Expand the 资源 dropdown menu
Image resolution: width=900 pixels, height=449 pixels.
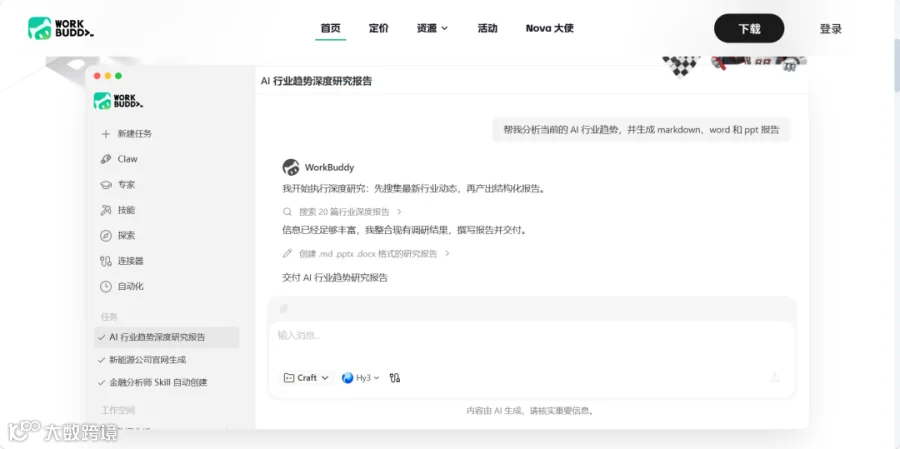click(432, 28)
